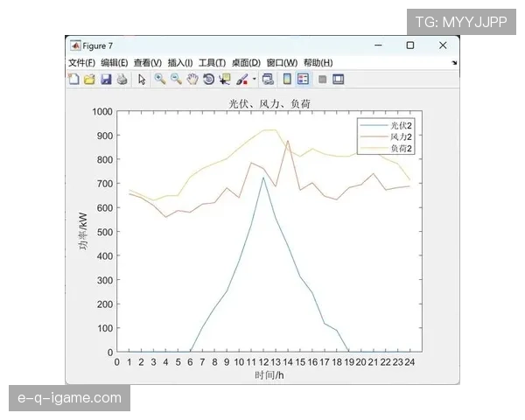Open the 工具(T) menu
This screenshot has height=420, width=525.
point(212,63)
